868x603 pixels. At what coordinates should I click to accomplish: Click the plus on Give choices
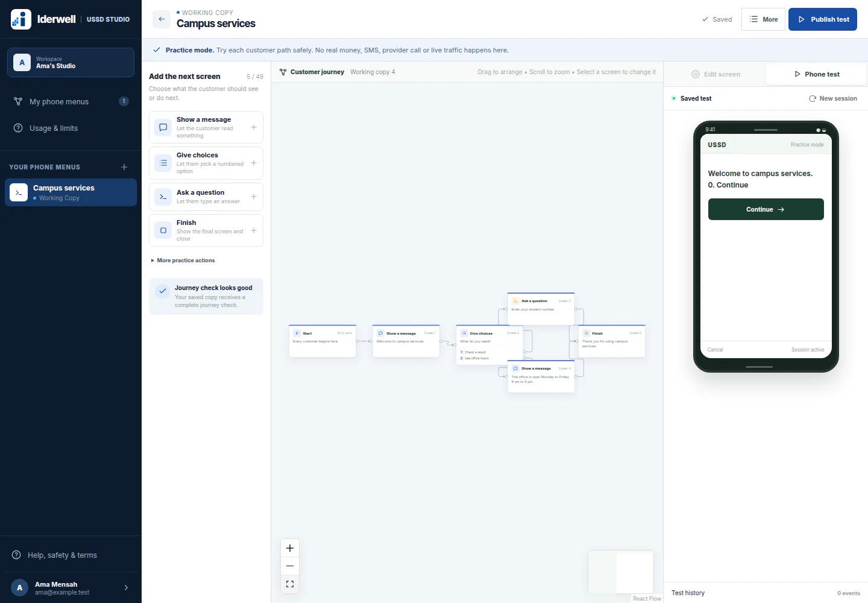pos(254,163)
